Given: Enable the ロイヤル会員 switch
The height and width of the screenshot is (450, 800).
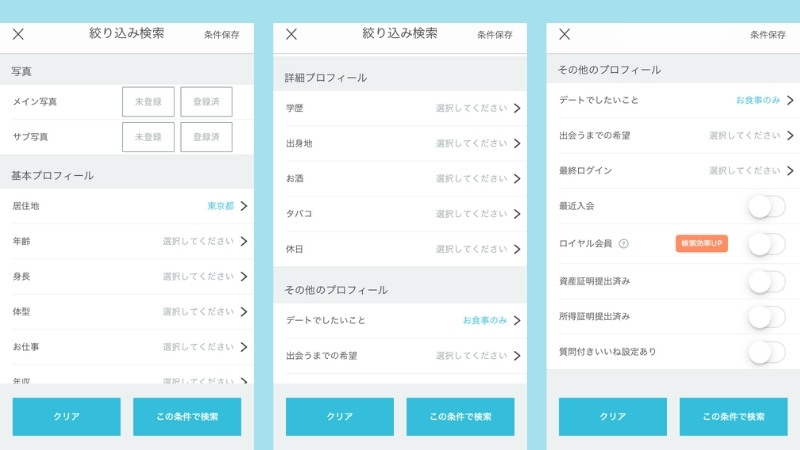Looking at the screenshot, I should 765,243.
